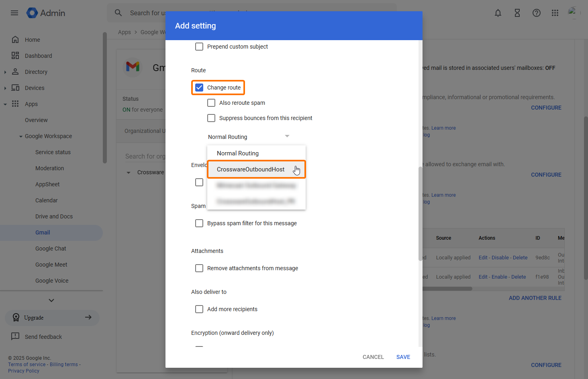
Task: Enable Also reroute spam checkbox
Action: click(211, 103)
